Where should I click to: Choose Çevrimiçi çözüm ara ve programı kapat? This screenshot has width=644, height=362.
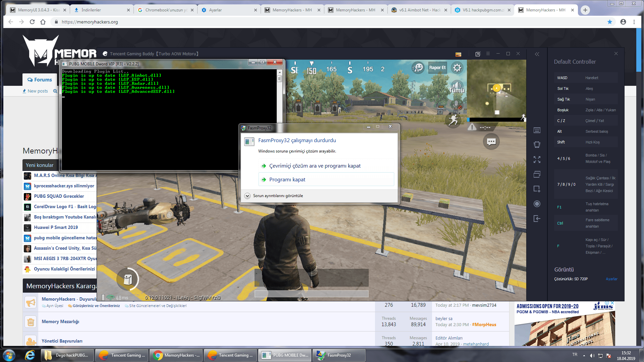point(326,166)
